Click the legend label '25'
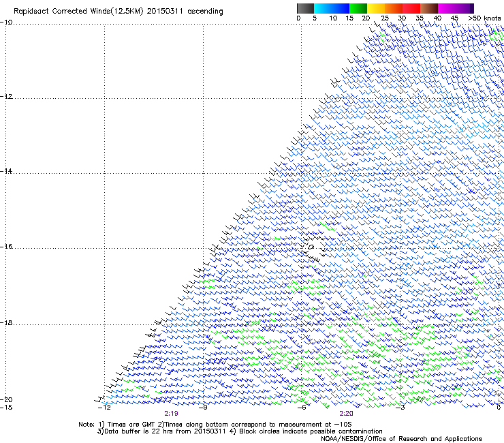The image size is (504, 443). pos(385,18)
